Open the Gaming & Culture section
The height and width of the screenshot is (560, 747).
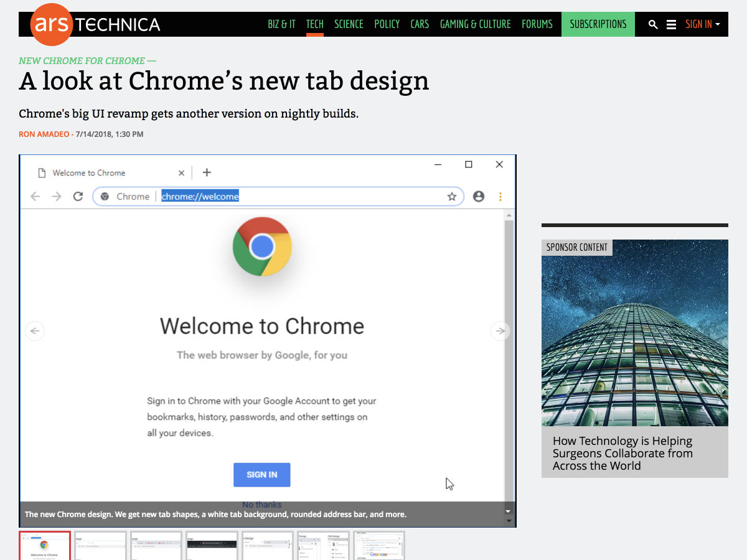coord(476,24)
